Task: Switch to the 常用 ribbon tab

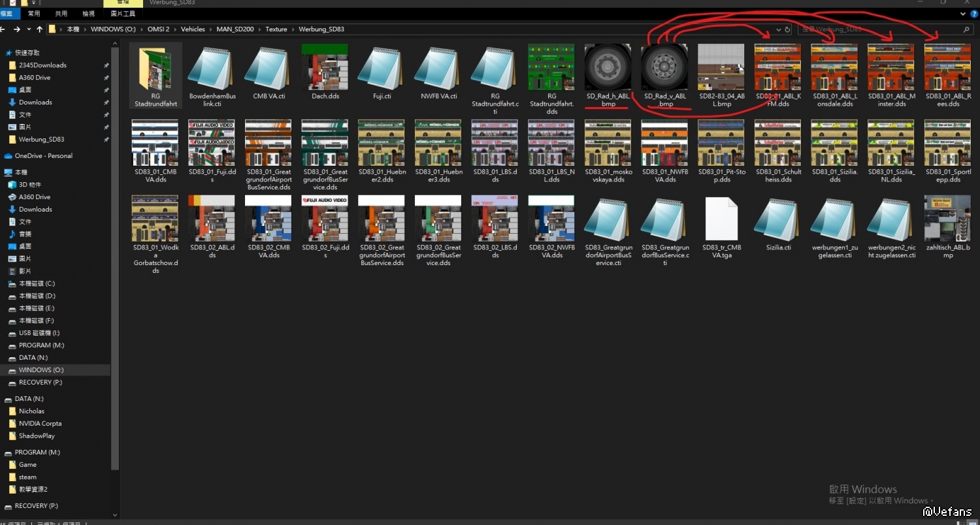Action: (x=34, y=13)
